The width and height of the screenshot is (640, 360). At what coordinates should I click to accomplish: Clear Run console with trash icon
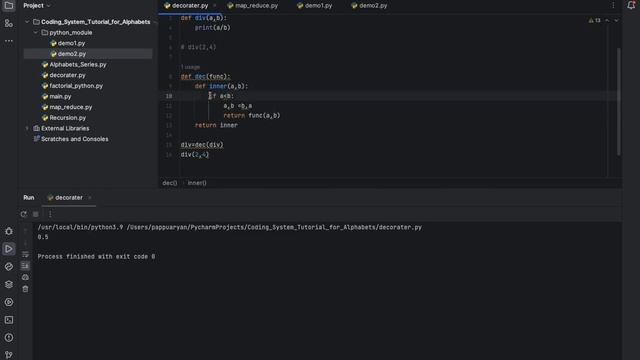(25, 289)
